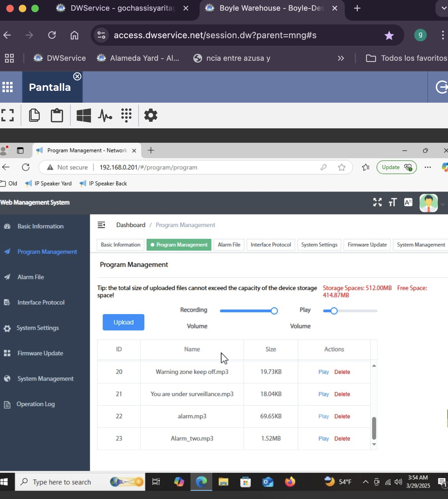Open Basic Information in sidebar
Image resolution: width=448 pixels, height=499 pixels.
click(40, 226)
